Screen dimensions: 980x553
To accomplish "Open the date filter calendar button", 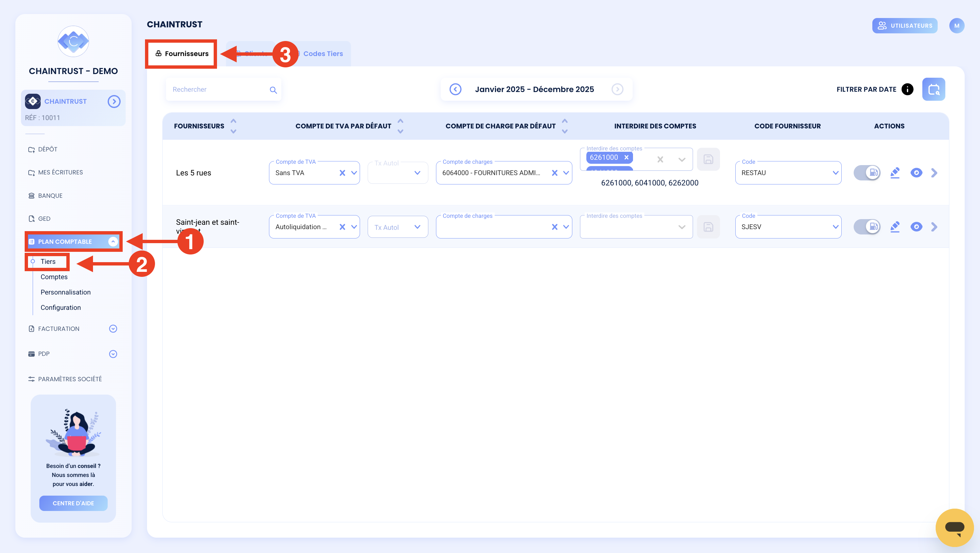I will click(933, 89).
